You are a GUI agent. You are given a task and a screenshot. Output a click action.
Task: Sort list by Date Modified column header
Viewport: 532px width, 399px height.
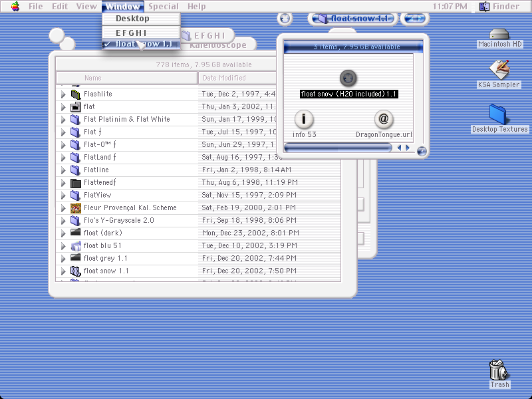click(237, 78)
